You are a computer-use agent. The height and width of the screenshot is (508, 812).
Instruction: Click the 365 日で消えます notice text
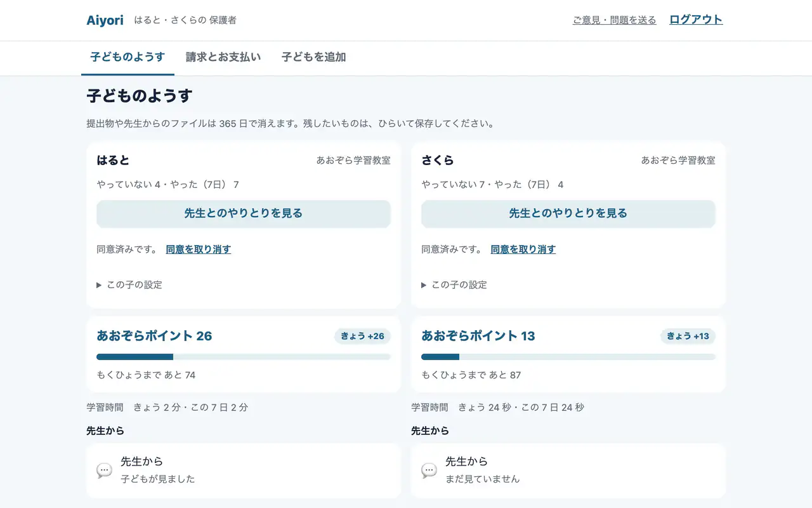pos(291,124)
